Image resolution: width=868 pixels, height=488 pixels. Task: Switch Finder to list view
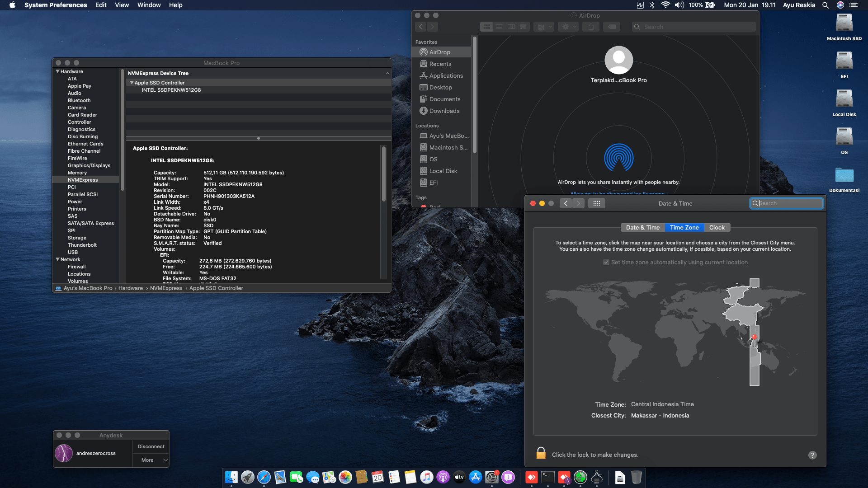coord(499,27)
